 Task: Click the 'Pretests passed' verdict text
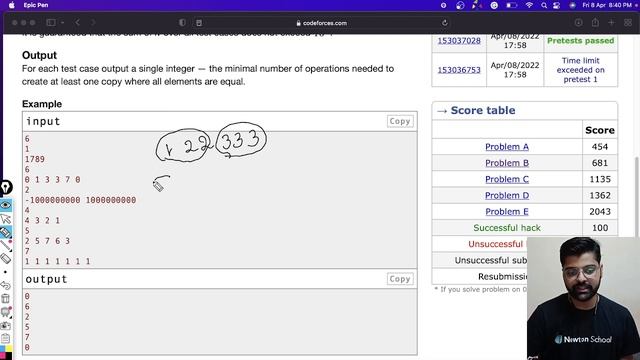click(580, 40)
